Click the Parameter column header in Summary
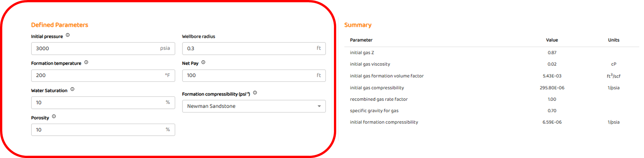Image resolution: width=644 pixels, height=158 pixels. (x=361, y=40)
